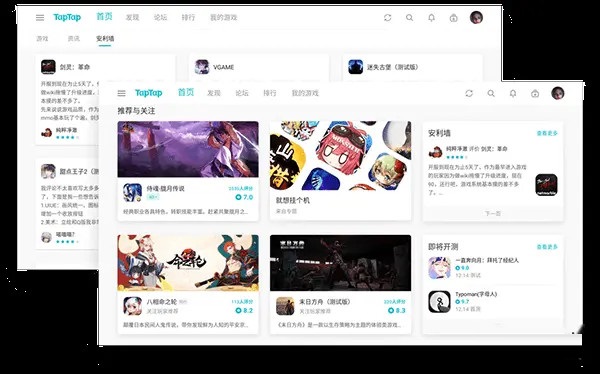Viewport: 600px width, 374px height.
Task: Click 推荐与关注 section heading
Action: point(136,111)
